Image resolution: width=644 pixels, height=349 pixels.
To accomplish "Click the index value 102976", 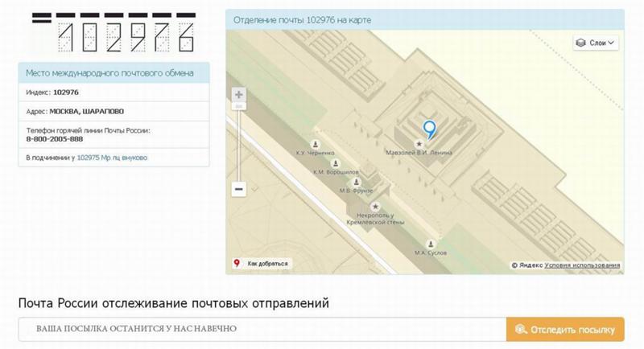I will click(x=66, y=92).
